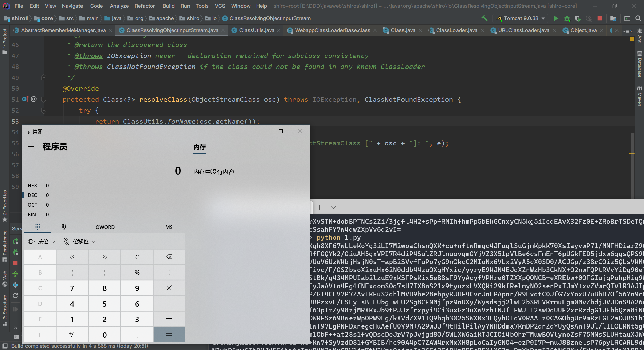Screen dimensions: 644x350
Task: Select calculator 内存 memory tab
Action: 200,147
